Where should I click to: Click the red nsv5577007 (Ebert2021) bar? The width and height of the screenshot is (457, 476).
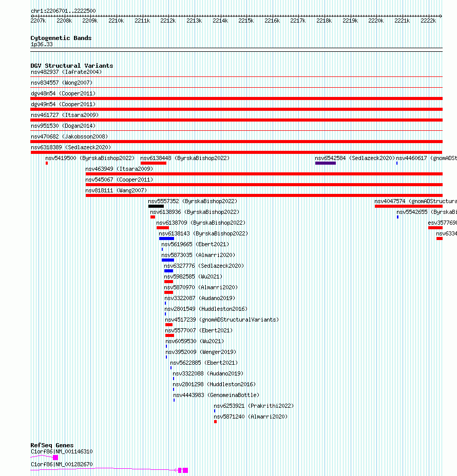(x=169, y=335)
